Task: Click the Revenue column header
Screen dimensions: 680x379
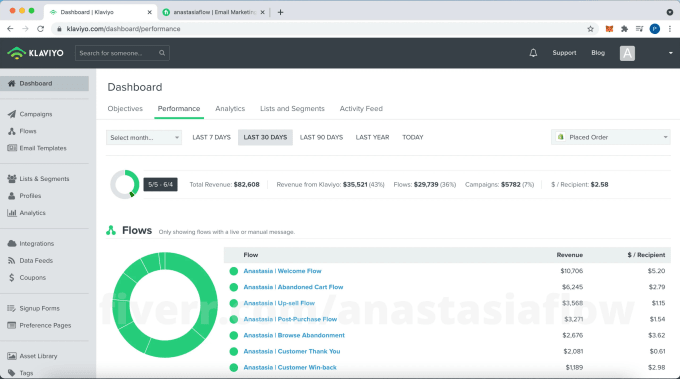Action: (569, 255)
